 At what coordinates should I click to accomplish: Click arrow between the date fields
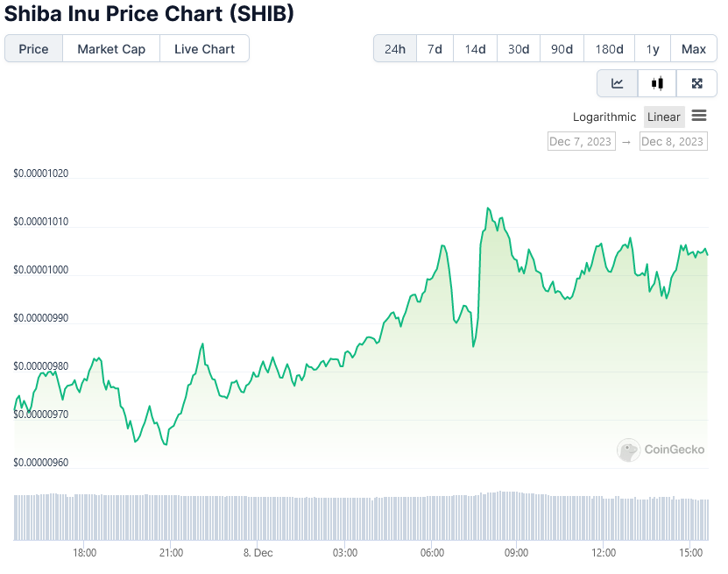[626, 142]
